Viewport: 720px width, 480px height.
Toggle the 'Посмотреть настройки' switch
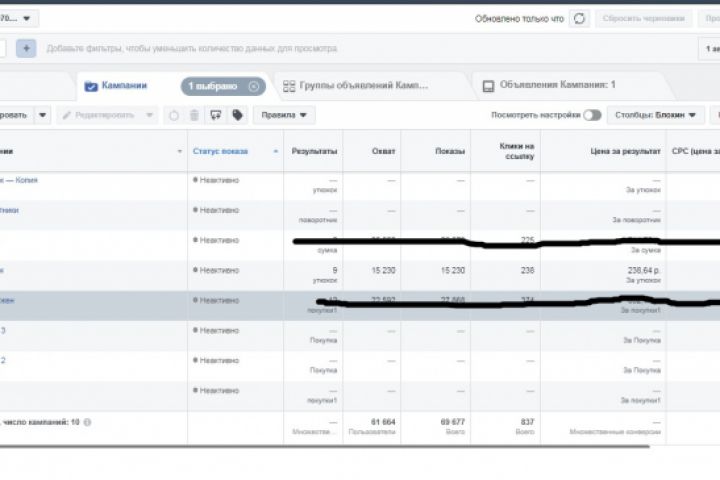[592, 115]
